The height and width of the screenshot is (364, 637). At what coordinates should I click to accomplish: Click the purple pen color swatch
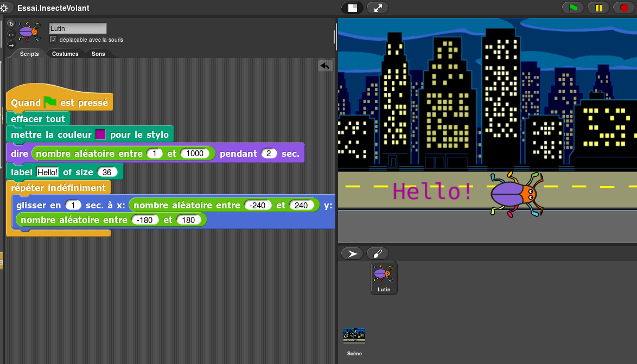point(100,135)
